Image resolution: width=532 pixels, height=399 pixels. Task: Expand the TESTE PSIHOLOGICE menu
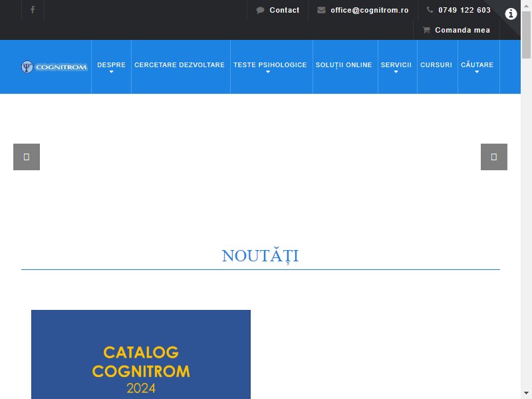click(x=270, y=66)
